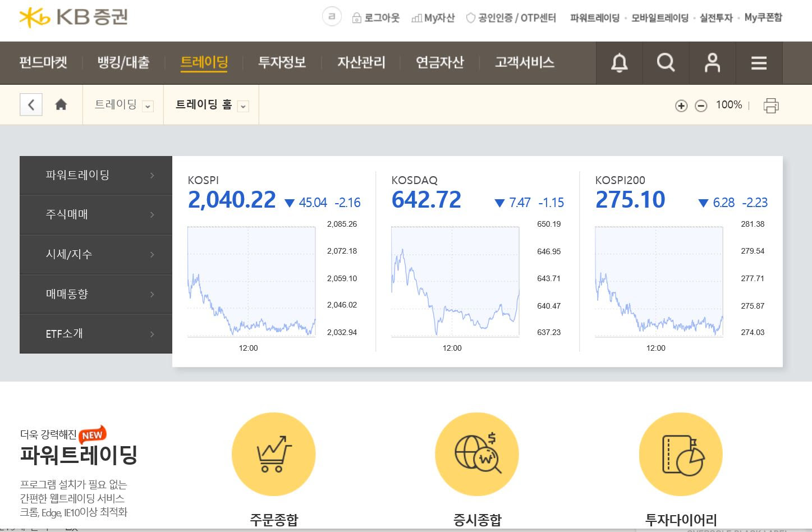The image size is (812, 532).
Task: Open 실전투자 top link
Action: point(716,18)
